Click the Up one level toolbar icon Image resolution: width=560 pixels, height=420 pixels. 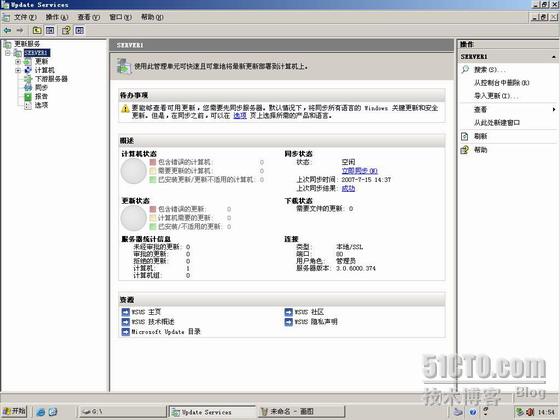tap(37, 30)
